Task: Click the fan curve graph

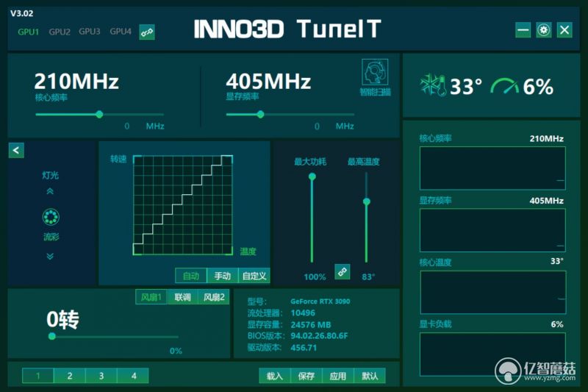Action: tap(183, 204)
